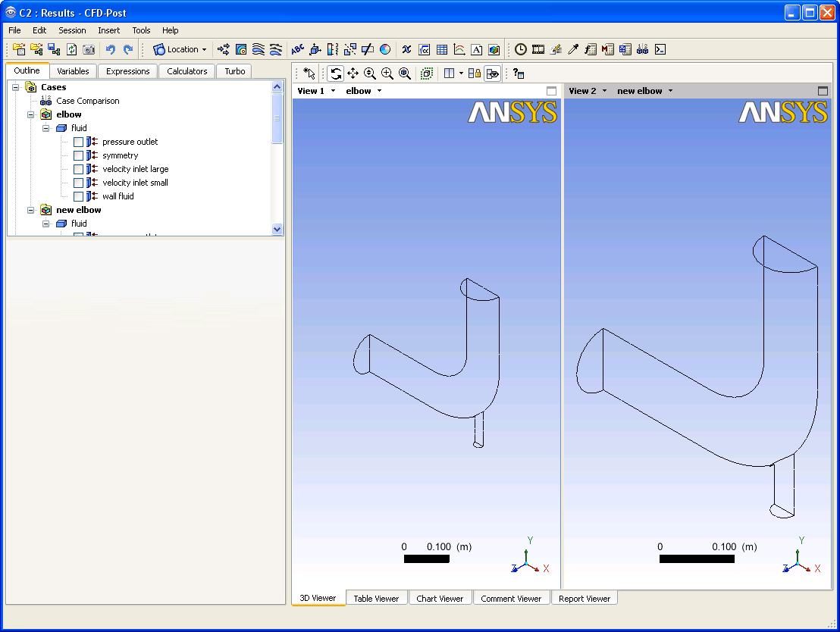Image resolution: width=840 pixels, height=632 pixels.
Task: Insert a Legend
Action: pos(333,49)
